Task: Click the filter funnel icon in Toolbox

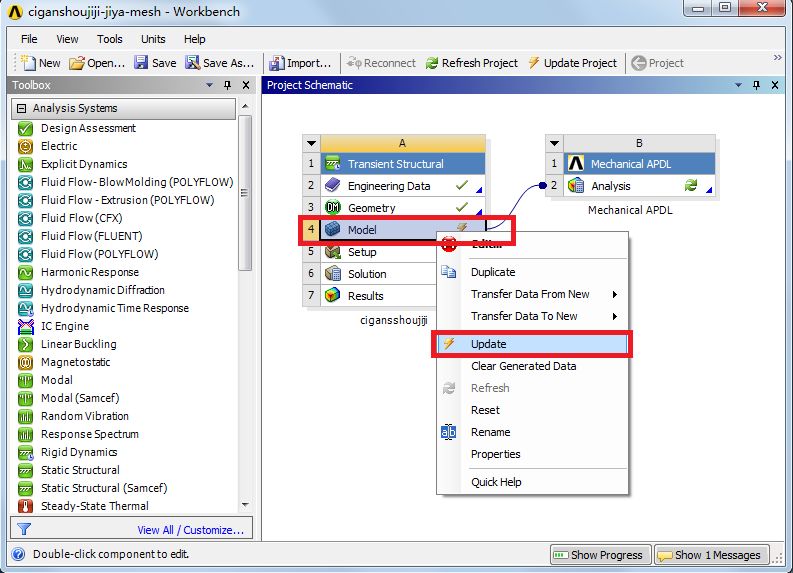Action: 24,530
